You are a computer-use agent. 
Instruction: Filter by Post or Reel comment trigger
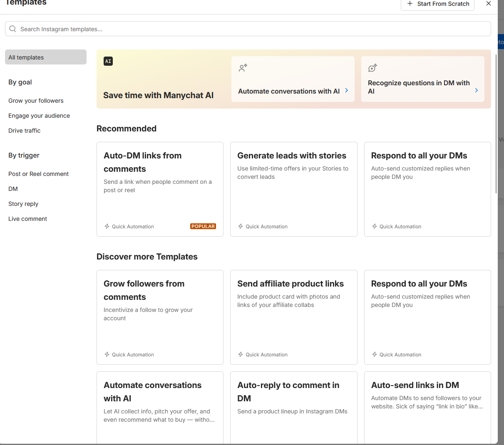(39, 174)
